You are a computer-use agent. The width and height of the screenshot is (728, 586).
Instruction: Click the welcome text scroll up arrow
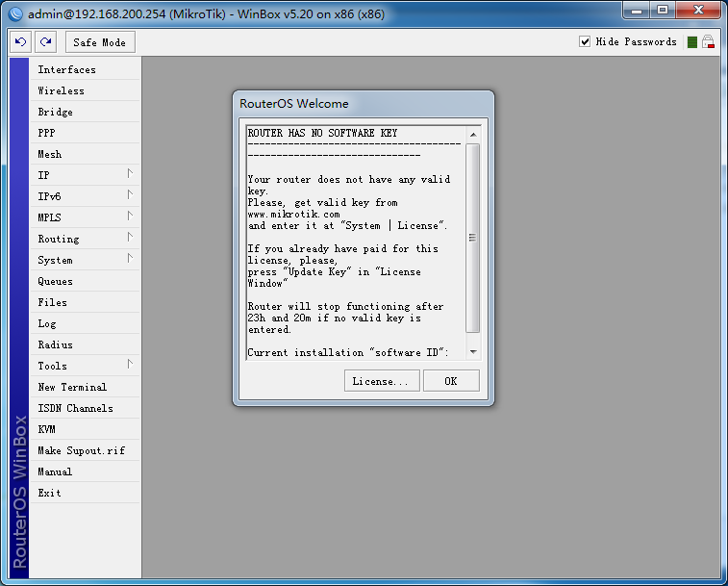coord(472,135)
